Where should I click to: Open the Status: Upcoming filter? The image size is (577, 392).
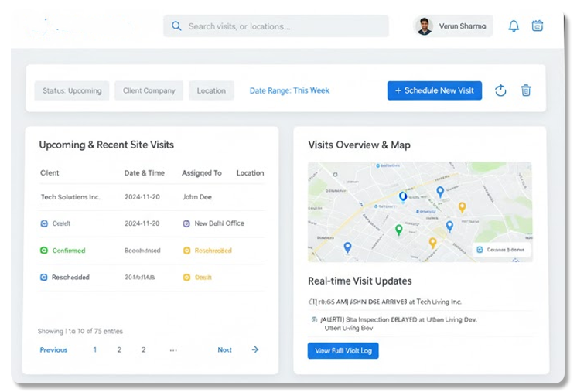click(x=72, y=90)
